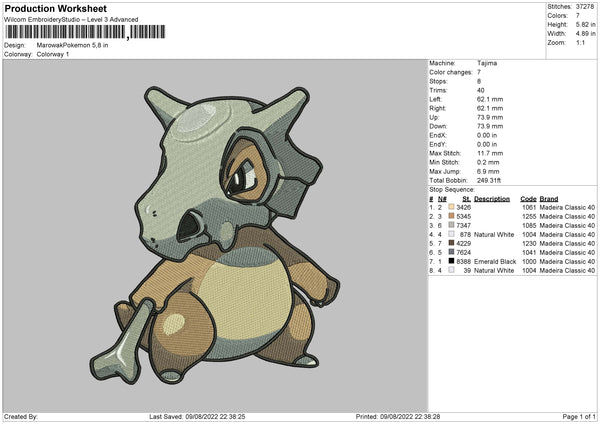The height and width of the screenshot is (424, 600).
Task: Click the Page 1 of 1 indicator
Action: 579,416
